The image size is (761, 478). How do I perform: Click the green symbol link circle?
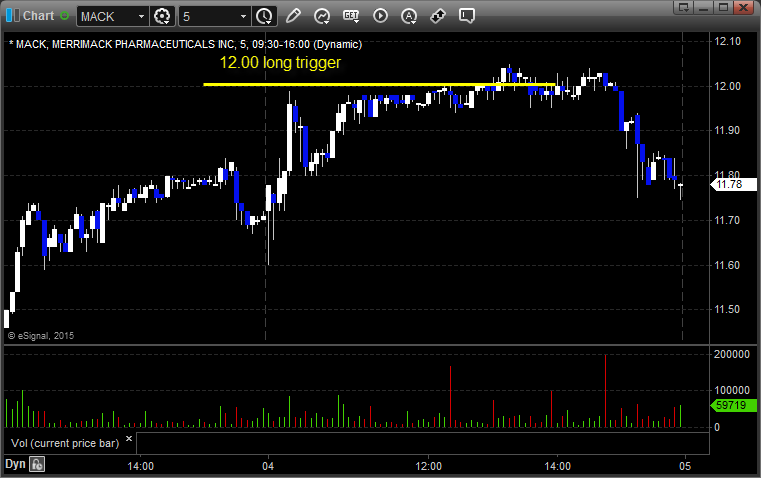pyautogui.click(x=64, y=16)
